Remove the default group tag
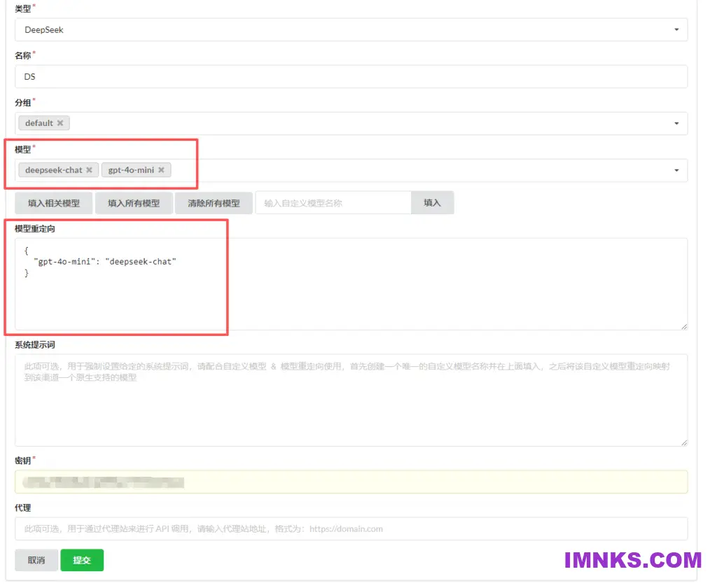Screen dimensions: 717x588 [62, 122]
